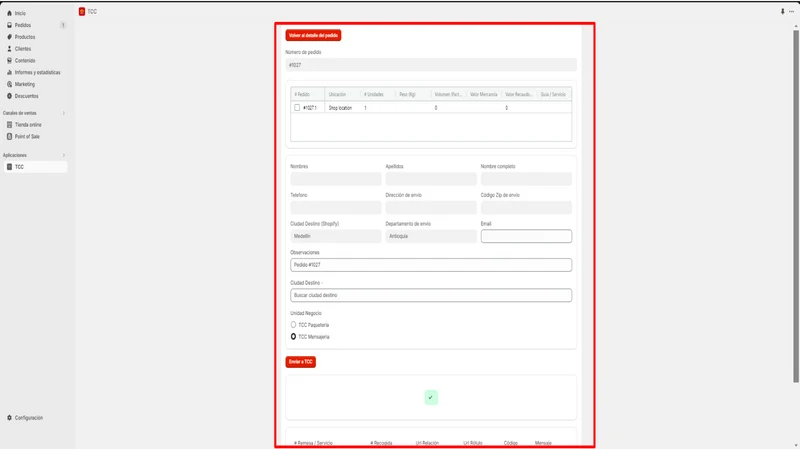Screen dimensions: 800x450
Task: Click the Enviar a TCC button
Action: tap(301, 362)
